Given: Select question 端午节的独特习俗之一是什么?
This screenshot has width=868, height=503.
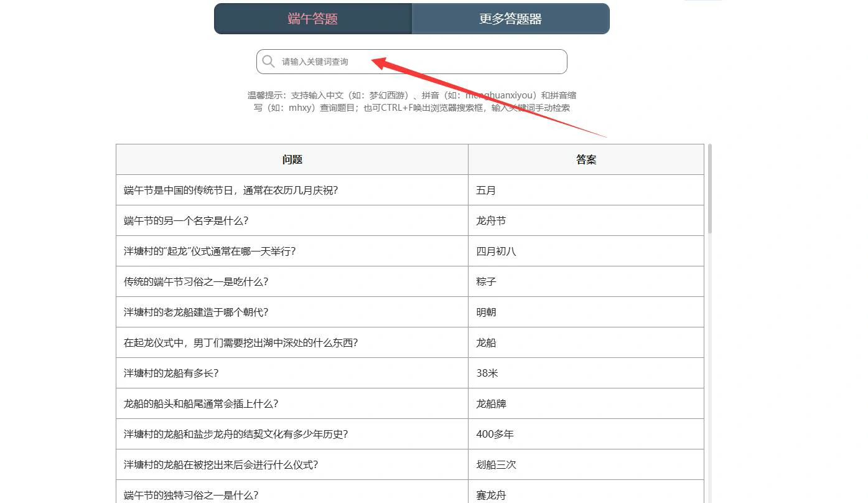Looking at the screenshot, I should pos(292,492).
